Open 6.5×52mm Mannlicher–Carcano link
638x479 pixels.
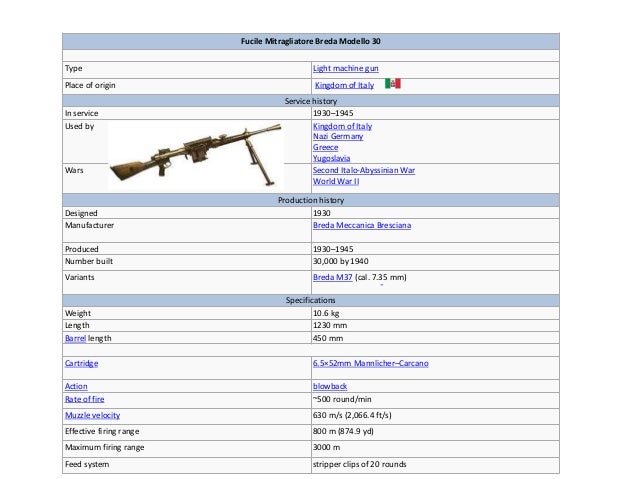point(371,363)
